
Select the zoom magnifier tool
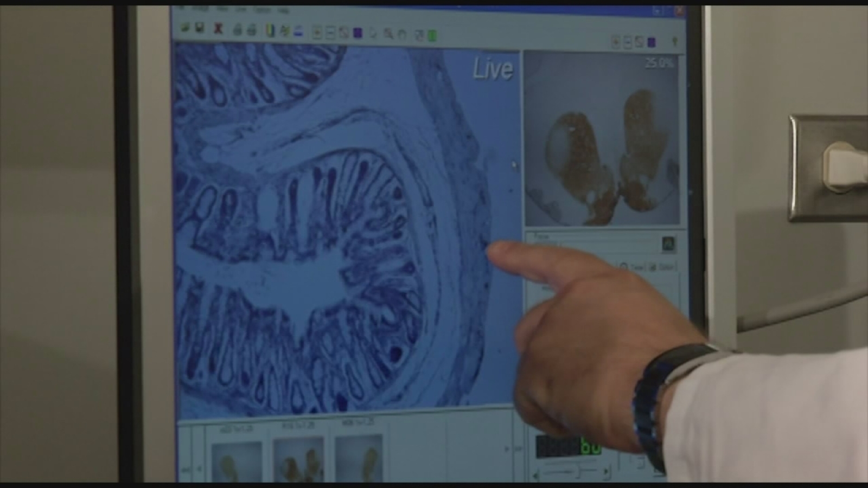[x=387, y=33]
